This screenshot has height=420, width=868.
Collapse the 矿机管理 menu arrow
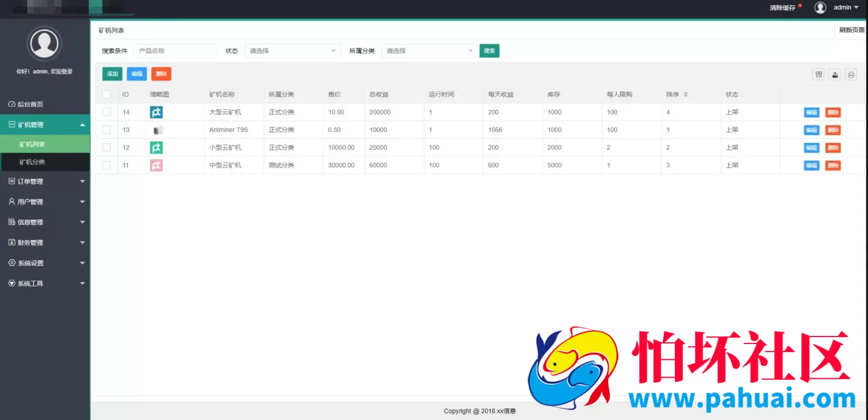pos(82,125)
